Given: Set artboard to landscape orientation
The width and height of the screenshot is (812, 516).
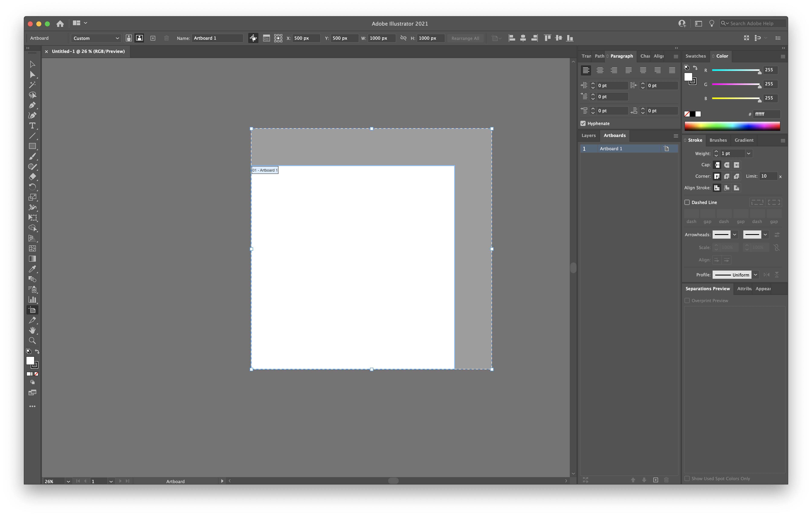Looking at the screenshot, I should point(139,38).
